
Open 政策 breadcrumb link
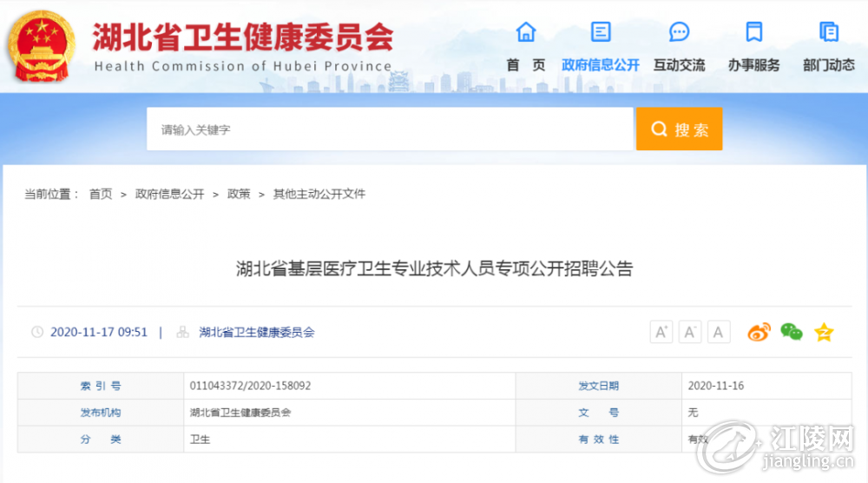[239, 194]
